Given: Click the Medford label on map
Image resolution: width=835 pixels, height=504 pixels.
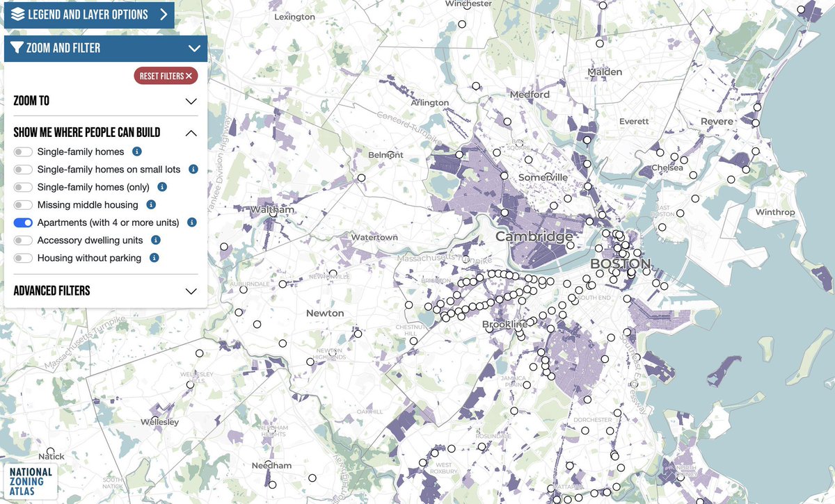Looking at the screenshot, I should 530,94.
